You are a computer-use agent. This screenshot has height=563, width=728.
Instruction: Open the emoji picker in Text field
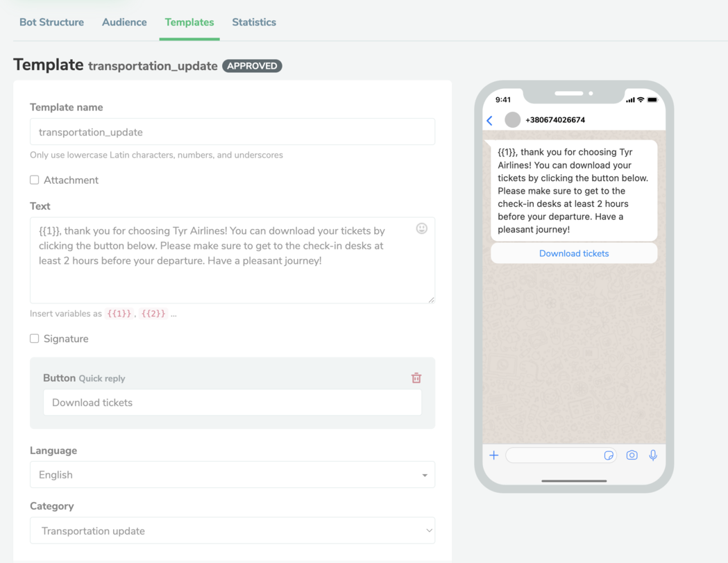click(x=421, y=228)
